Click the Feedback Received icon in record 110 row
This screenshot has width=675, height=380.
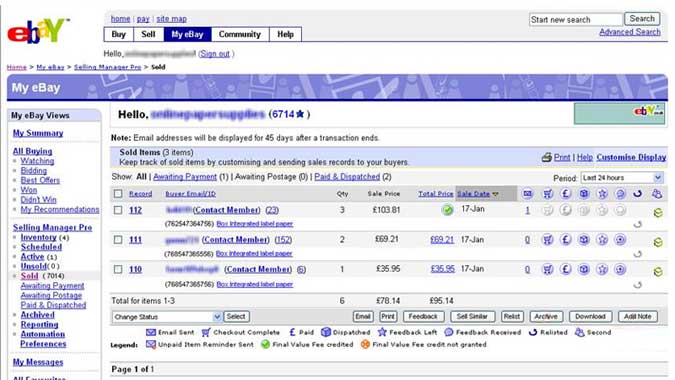(620, 269)
